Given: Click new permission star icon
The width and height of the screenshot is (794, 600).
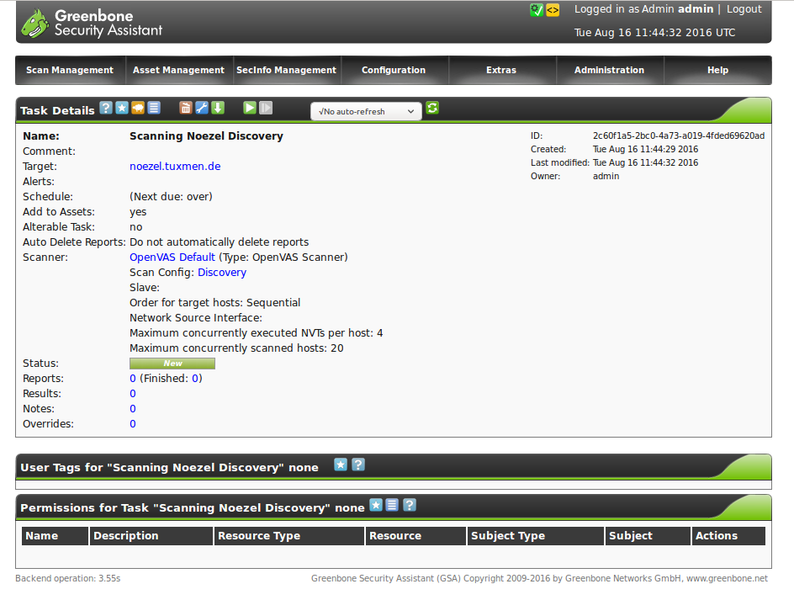Looking at the screenshot, I should [376, 505].
